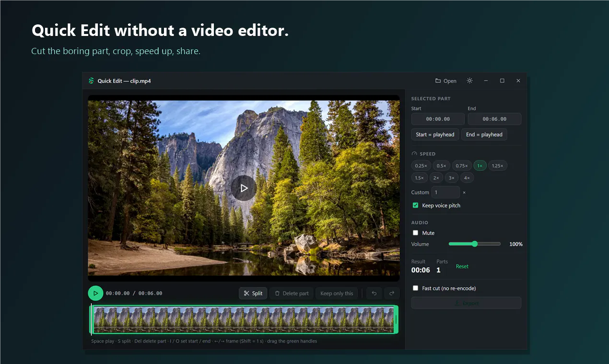Select 4× speed
609x364 pixels.
(467, 178)
